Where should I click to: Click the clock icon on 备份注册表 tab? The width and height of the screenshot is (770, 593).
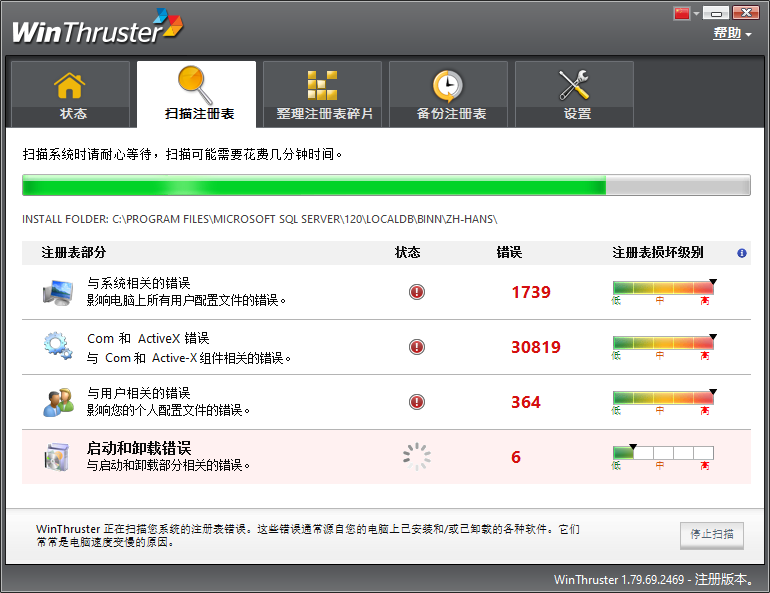pos(447,85)
